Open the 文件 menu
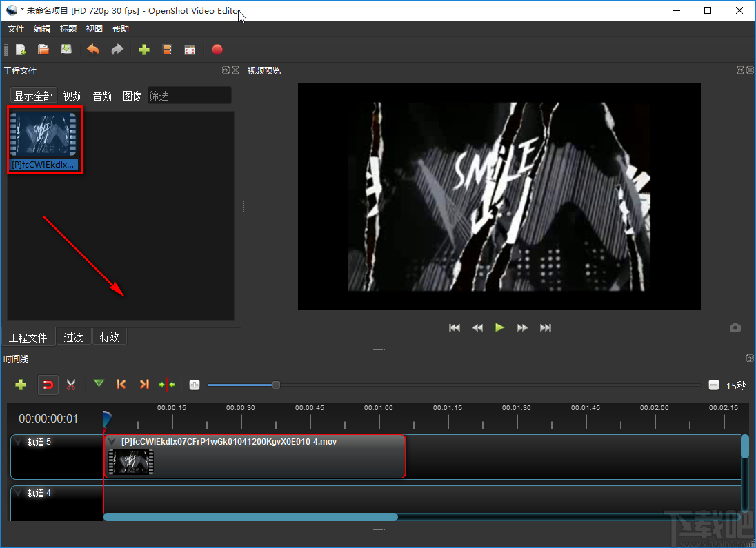Viewport: 756px width, 548px height. pos(16,29)
